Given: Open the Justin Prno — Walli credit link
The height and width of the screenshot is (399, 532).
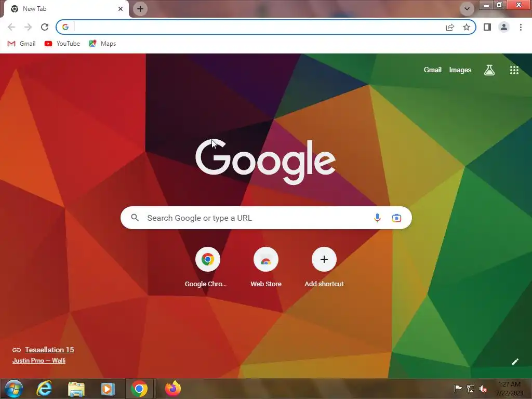Looking at the screenshot, I should tap(38, 361).
